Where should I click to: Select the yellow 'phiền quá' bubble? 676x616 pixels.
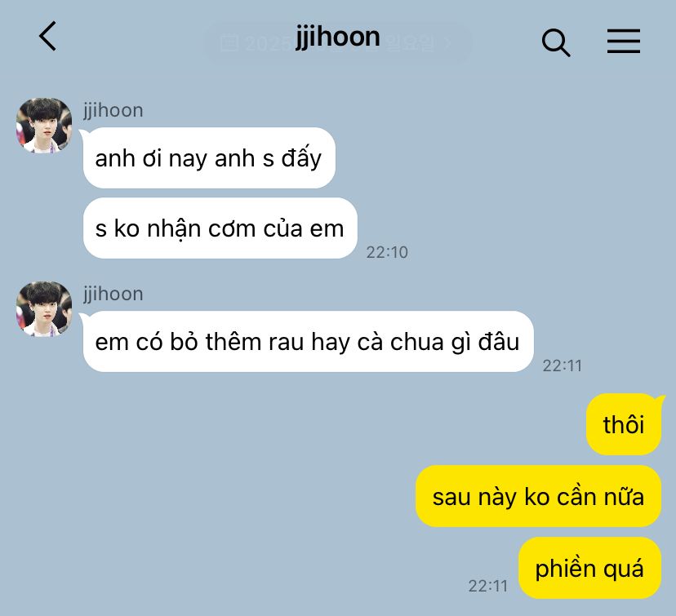(x=589, y=568)
